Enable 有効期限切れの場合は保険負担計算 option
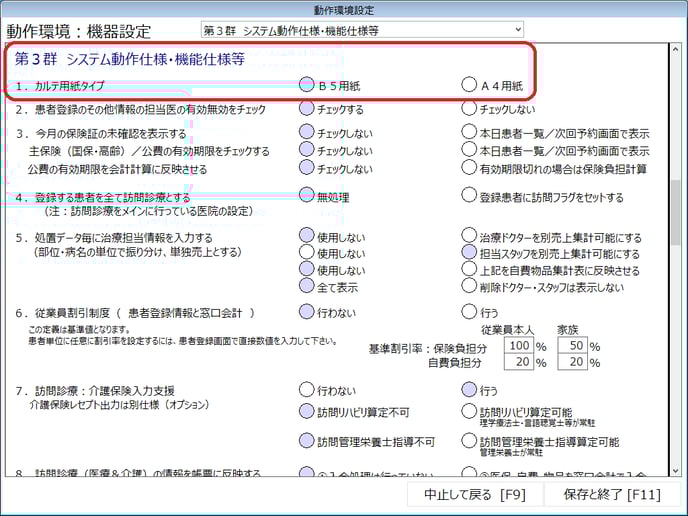The image size is (688, 516). [x=469, y=169]
